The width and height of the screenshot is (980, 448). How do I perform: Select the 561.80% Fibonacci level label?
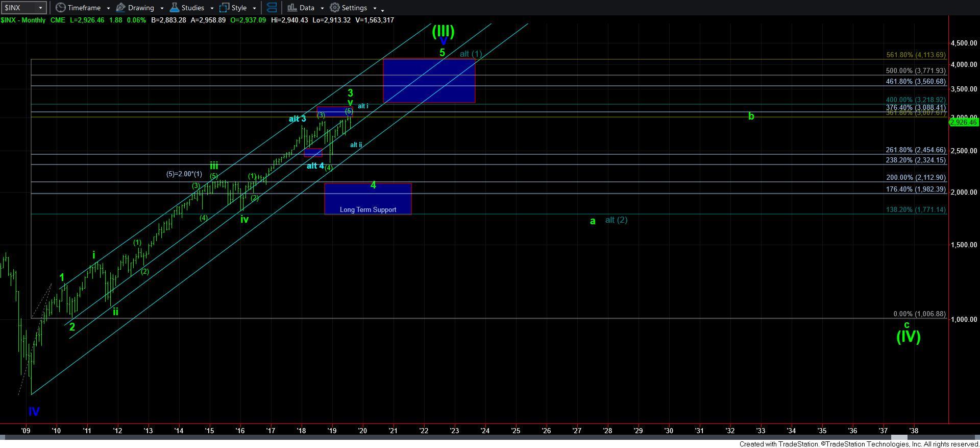916,55
